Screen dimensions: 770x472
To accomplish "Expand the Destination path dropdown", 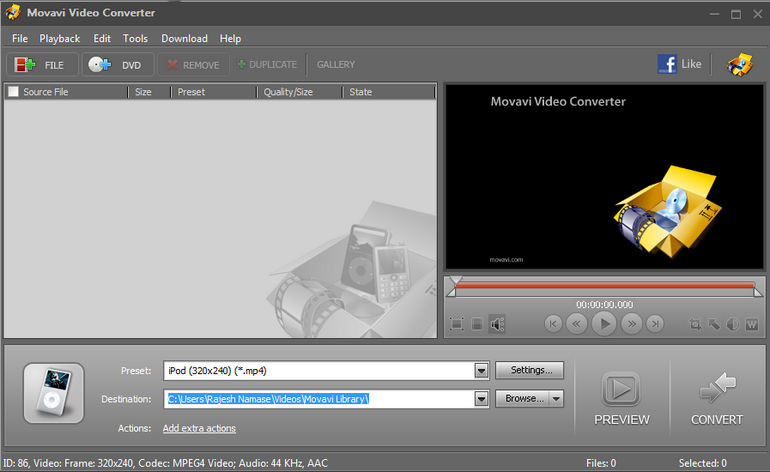I will (481, 399).
